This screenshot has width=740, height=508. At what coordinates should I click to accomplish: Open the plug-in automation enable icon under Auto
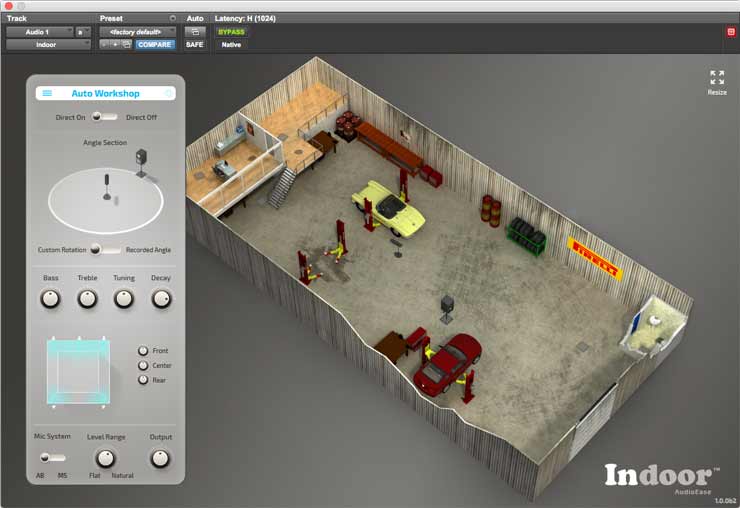(x=195, y=32)
